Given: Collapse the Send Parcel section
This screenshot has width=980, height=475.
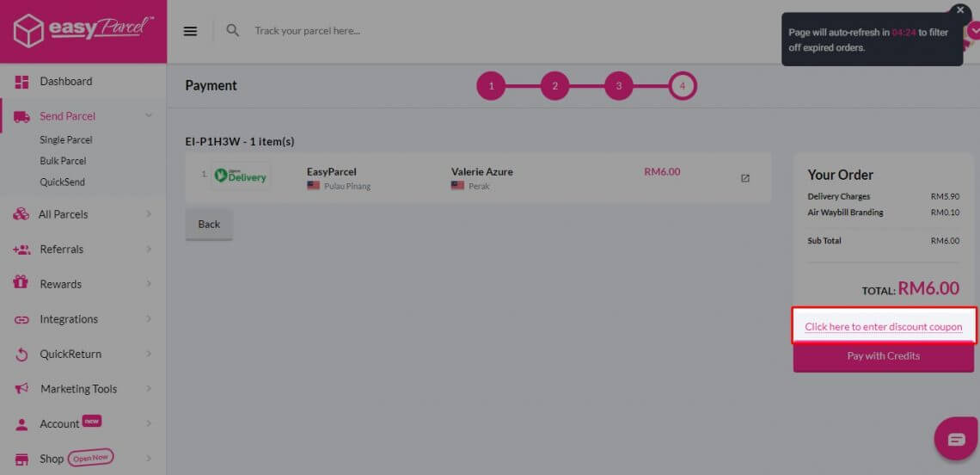Looking at the screenshot, I should pos(149,115).
